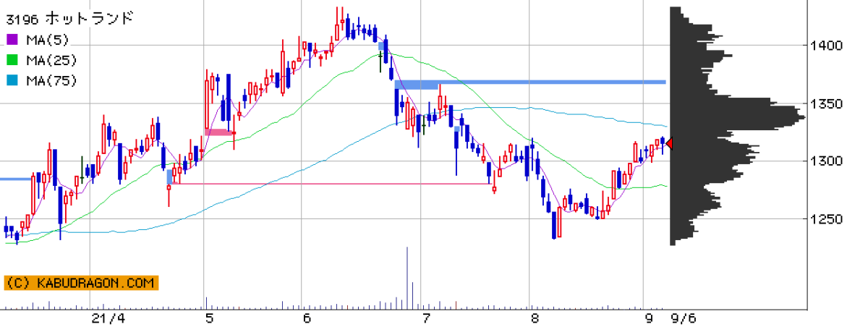The image size is (868, 327).
Task: Click the month 8 date axis label
Action: click(534, 318)
